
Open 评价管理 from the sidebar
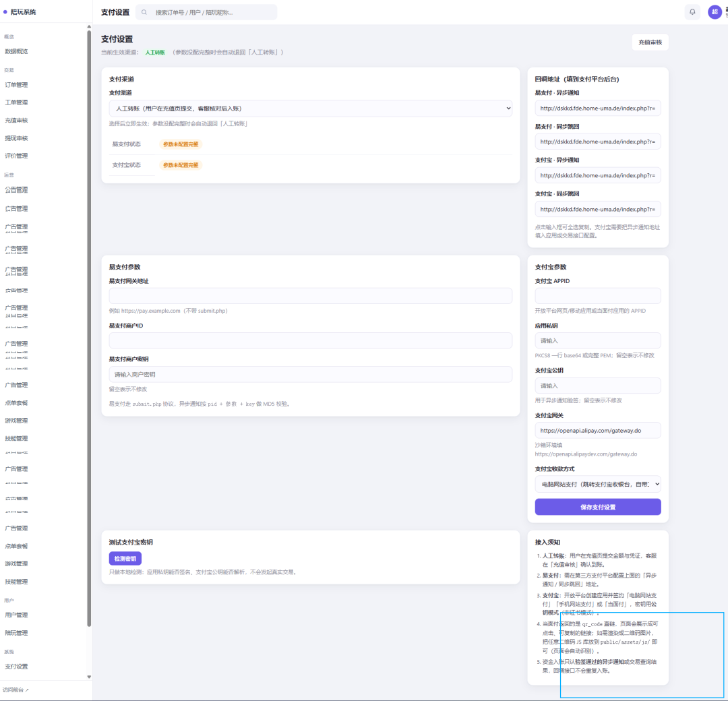pos(17,156)
